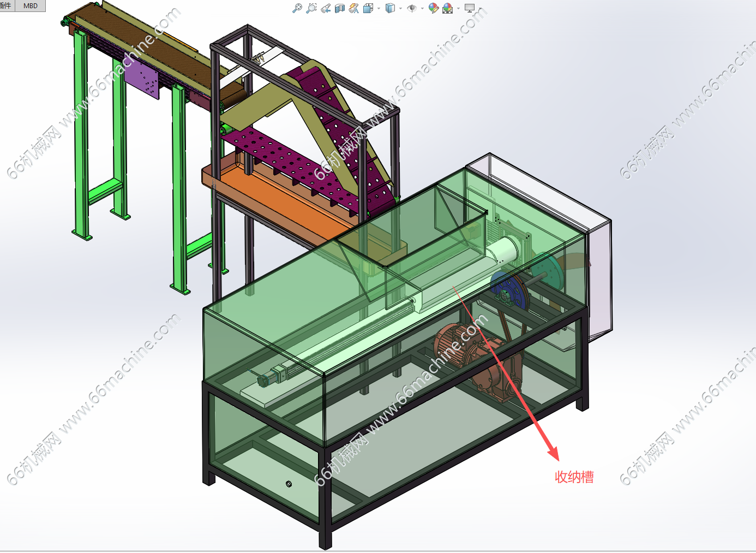The height and width of the screenshot is (553, 756).
Task: Expand the Apply Scene dropdown arrow
Action: pos(458,9)
